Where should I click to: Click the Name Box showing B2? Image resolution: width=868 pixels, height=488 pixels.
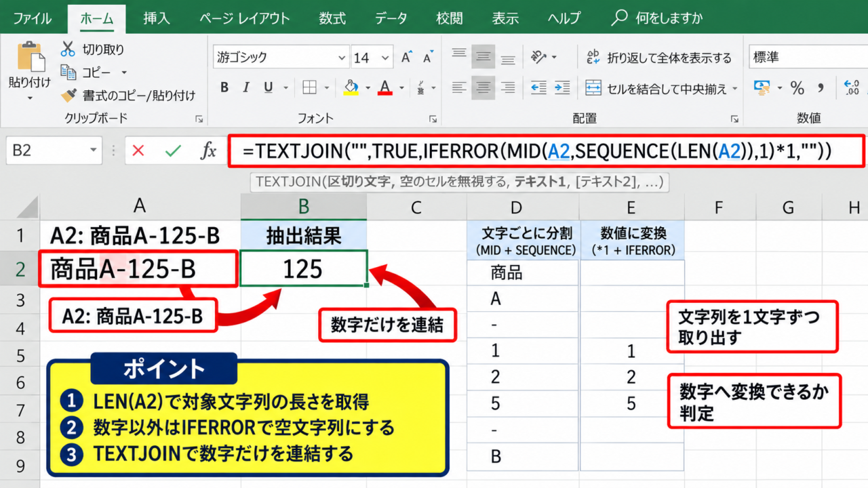coord(54,150)
